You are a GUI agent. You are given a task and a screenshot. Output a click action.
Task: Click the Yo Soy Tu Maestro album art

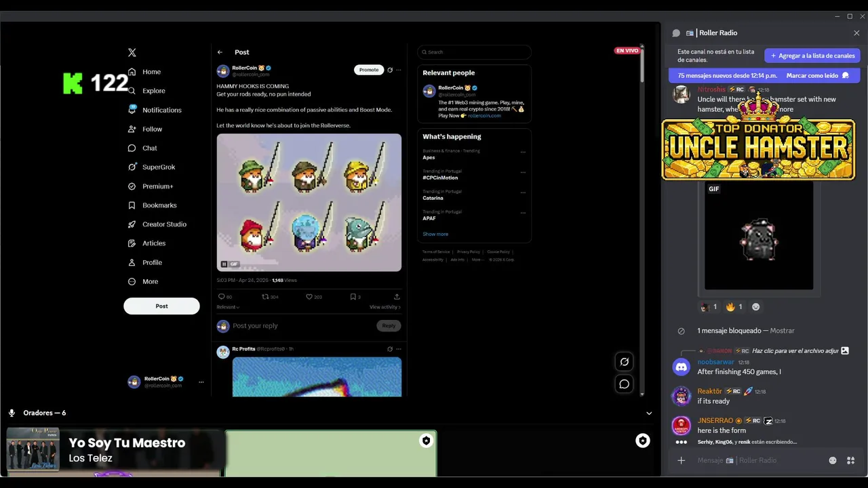(x=33, y=450)
